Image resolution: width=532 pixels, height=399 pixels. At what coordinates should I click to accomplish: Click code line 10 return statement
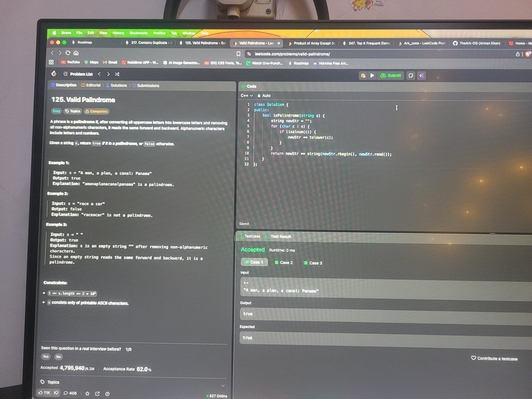tap(331, 154)
